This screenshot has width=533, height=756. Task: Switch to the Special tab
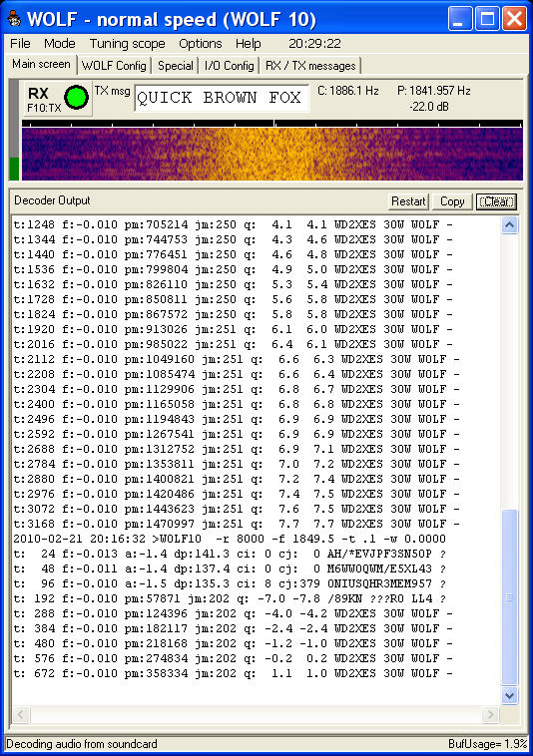tap(175, 66)
